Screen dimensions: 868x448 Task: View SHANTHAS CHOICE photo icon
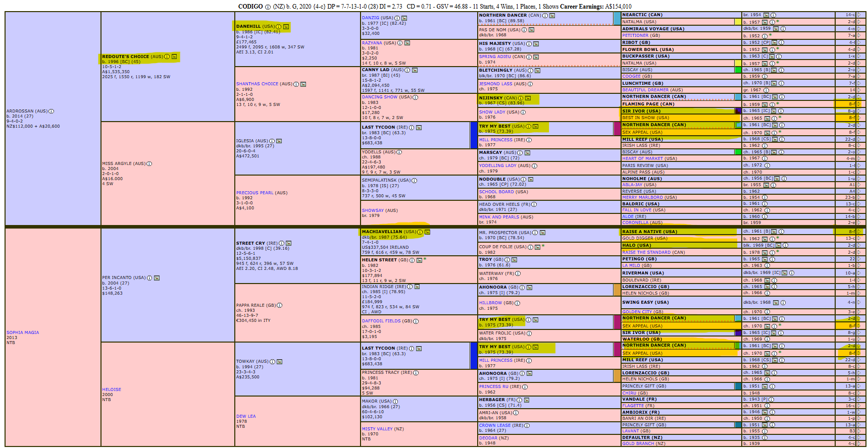[303, 84]
